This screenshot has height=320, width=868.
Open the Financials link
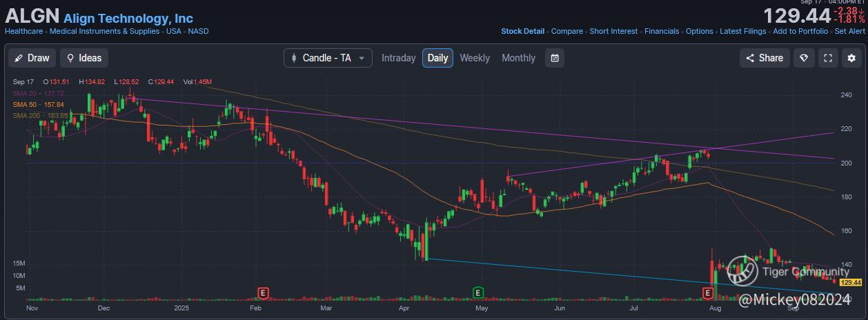click(662, 31)
